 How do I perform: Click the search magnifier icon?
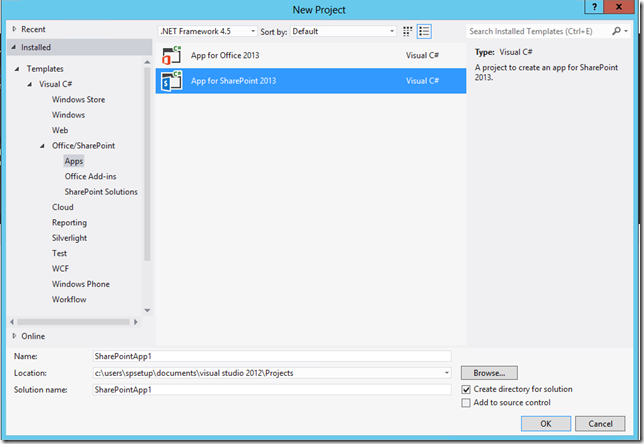pos(616,31)
